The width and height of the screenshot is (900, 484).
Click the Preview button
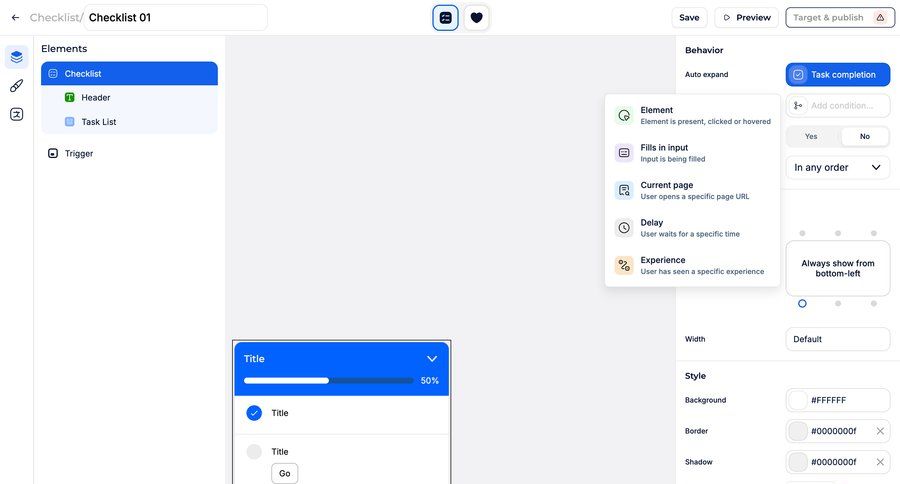[x=746, y=18]
